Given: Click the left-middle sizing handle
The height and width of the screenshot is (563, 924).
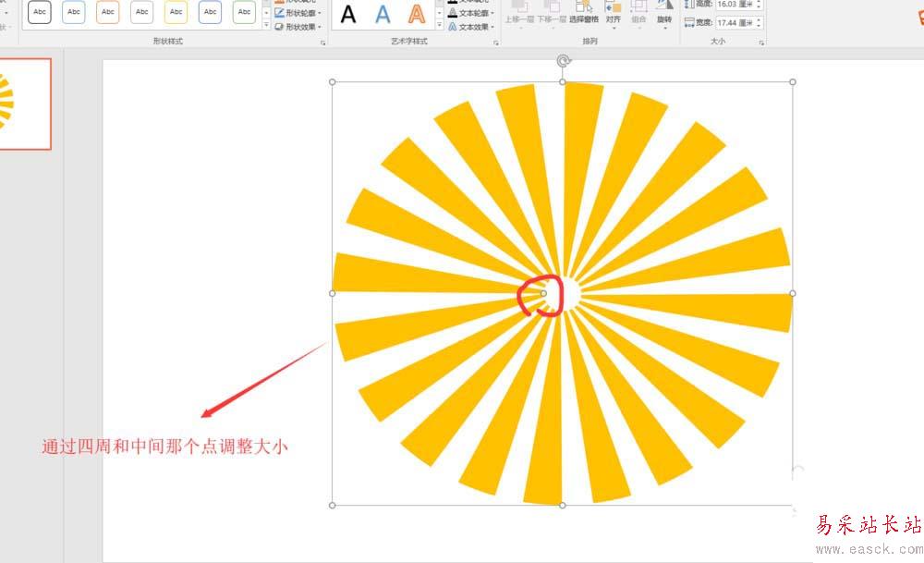Looking at the screenshot, I should (x=333, y=293).
